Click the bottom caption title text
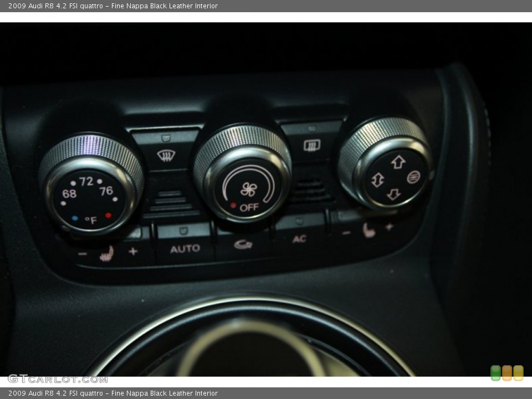Image resolution: width=532 pixels, height=399 pixels. (x=113, y=393)
